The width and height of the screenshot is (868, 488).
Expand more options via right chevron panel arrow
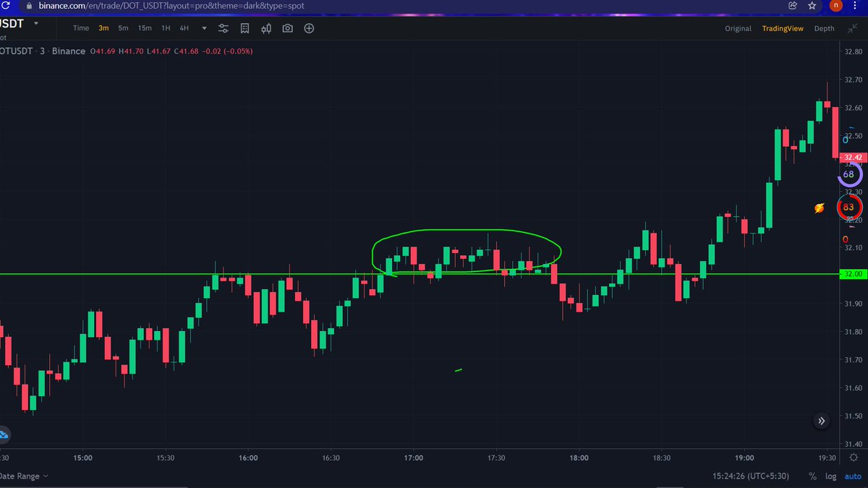(821, 420)
